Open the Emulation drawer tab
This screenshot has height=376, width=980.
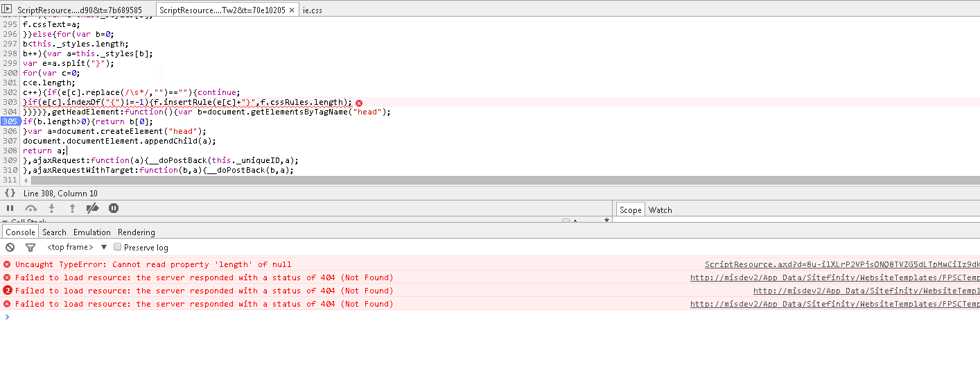click(x=92, y=232)
